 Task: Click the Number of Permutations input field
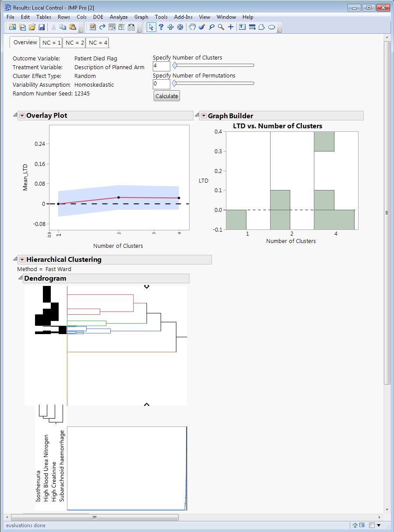tap(161, 84)
